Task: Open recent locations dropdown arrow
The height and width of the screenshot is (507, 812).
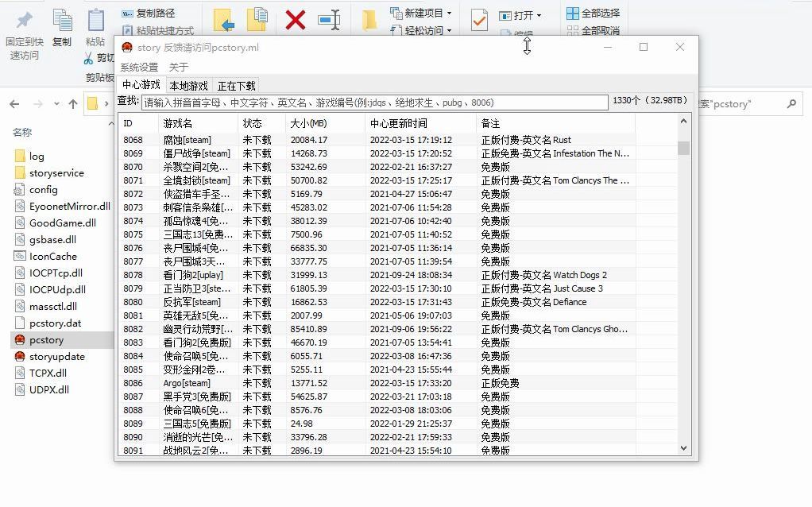Action: click(x=56, y=104)
